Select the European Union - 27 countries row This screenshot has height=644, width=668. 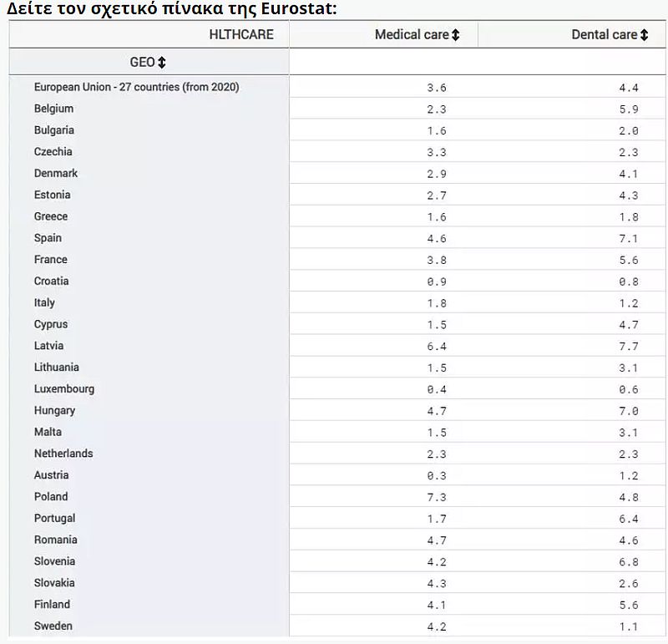[136, 87]
